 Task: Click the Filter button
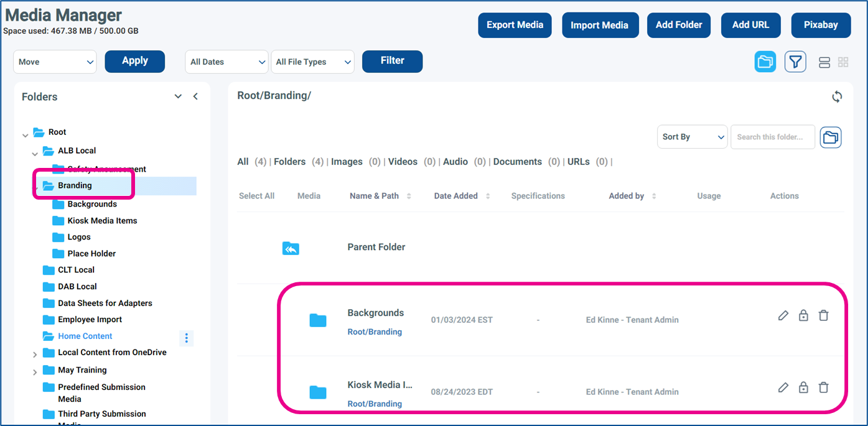point(392,61)
